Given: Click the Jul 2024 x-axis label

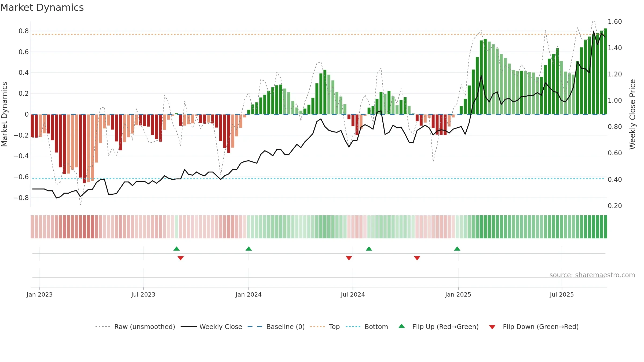Looking at the screenshot, I should click(353, 294).
